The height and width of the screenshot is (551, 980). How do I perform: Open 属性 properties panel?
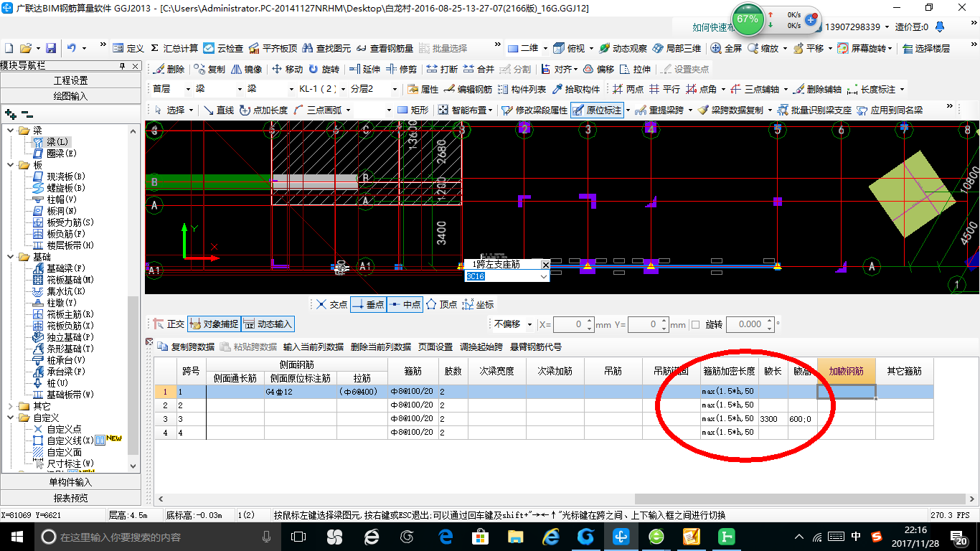[x=423, y=89]
